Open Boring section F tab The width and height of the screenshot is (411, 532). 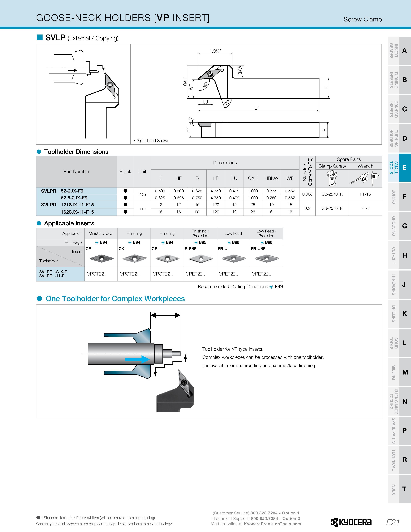pyautogui.click(x=399, y=197)
